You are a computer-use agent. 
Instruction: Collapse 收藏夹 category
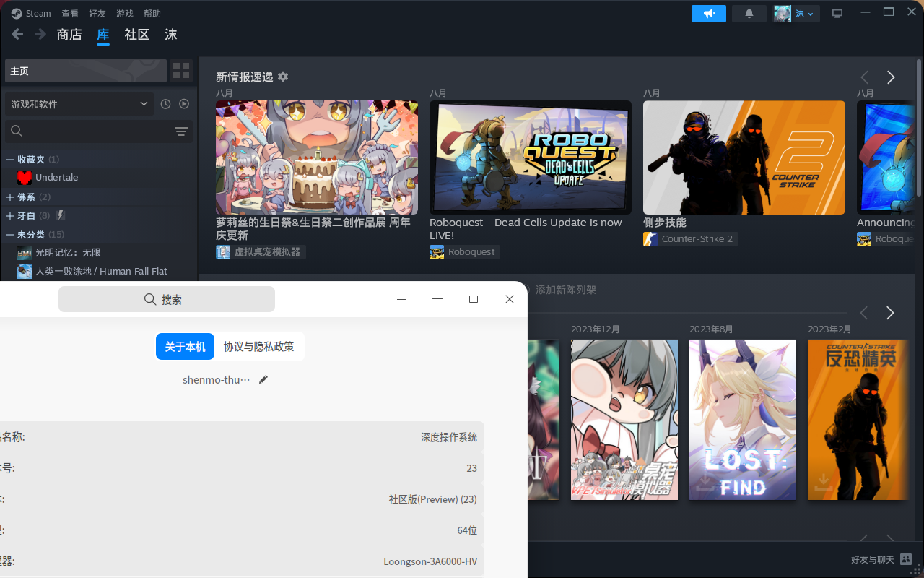pyautogui.click(x=10, y=159)
